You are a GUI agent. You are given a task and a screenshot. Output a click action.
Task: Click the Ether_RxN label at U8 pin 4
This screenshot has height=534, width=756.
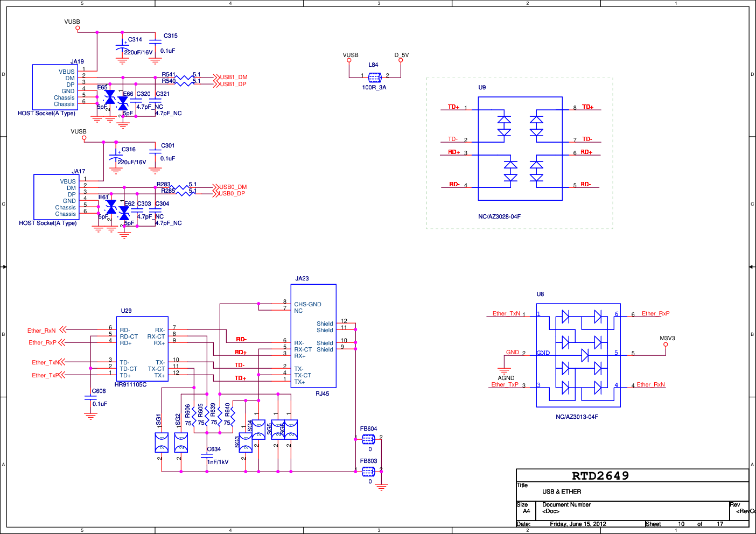[651, 385]
